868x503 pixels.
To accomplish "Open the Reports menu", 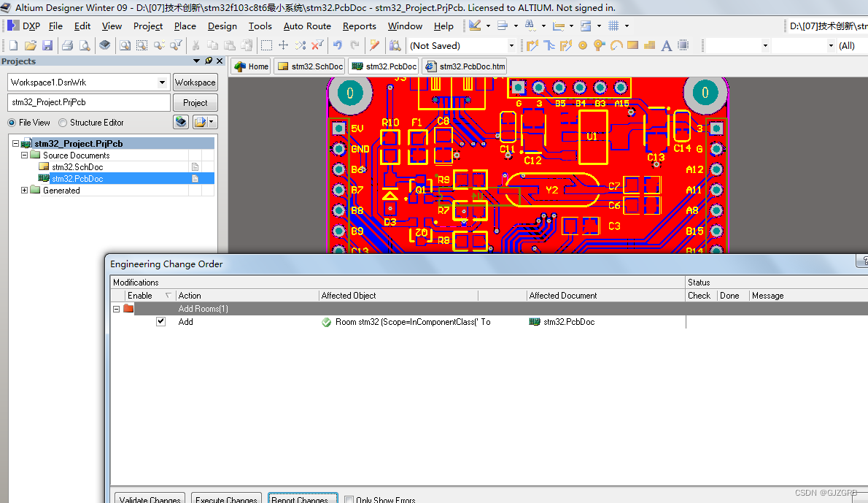I will click(x=360, y=26).
